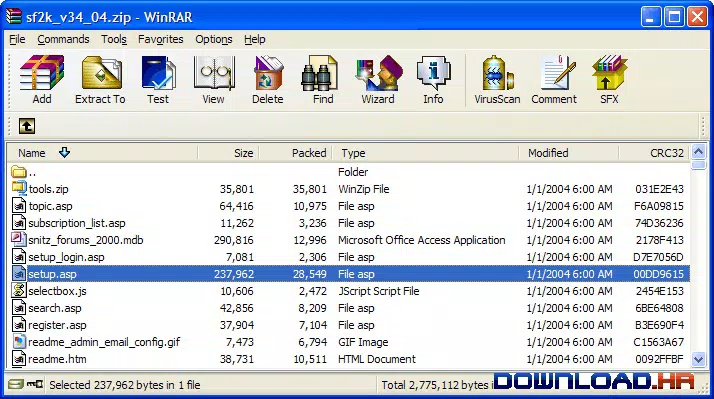Screen dimensions: 714x399
Task: Sort files by CRC32 column header
Action: pyautogui.click(x=655, y=153)
